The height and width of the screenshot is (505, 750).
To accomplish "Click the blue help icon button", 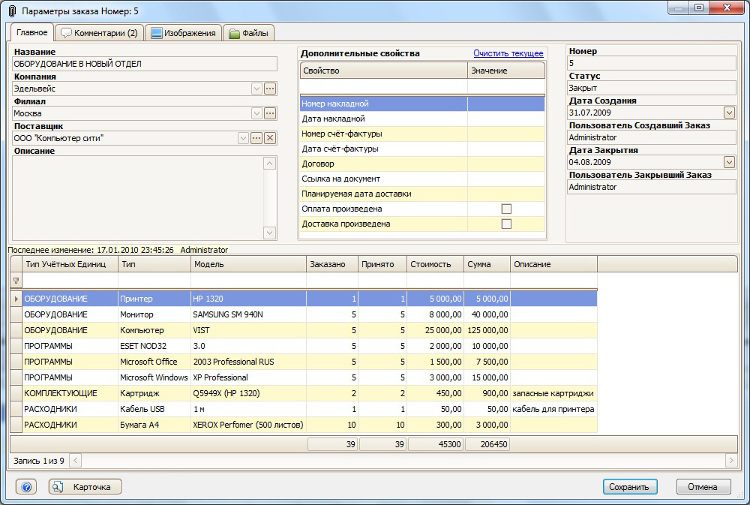I will [x=27, y=487].
